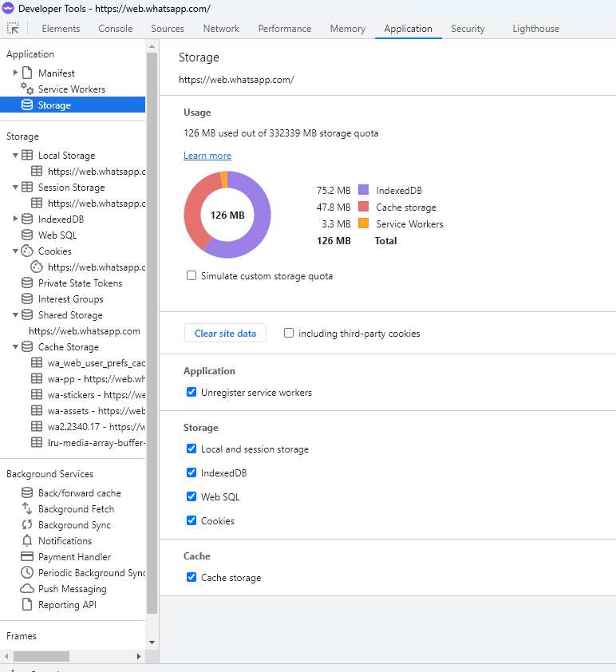Click the Reporting API document icon
Screen dimensions: 616x672
click(x=27, y=604)
